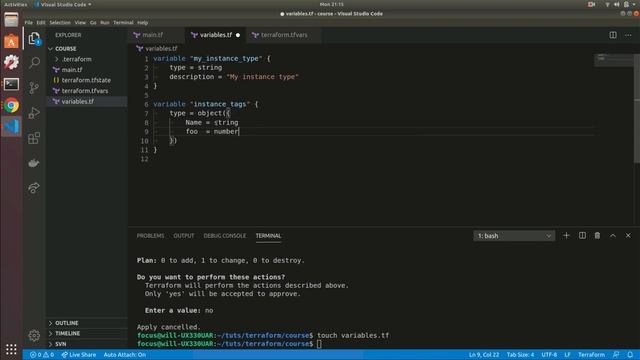The width and height of the screenshot is (640, 360).
Task: Click errors and warnings count in status bar
Action: (42, 355)
